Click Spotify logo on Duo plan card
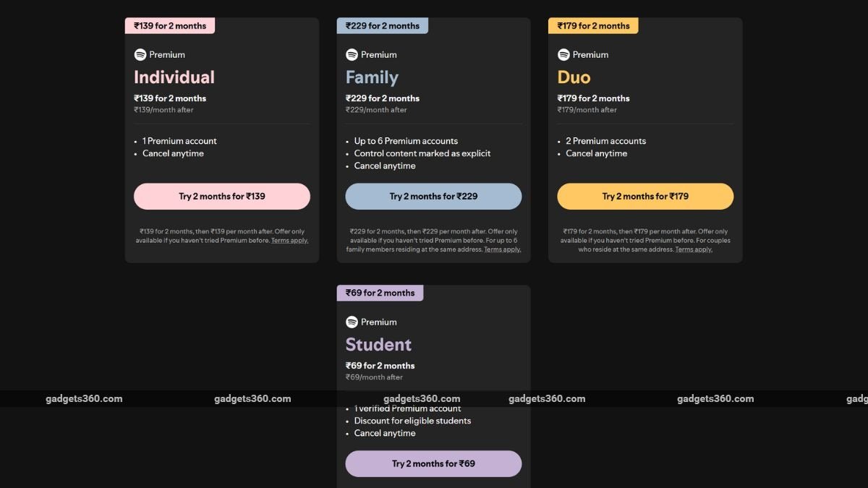The height and width of the screenshot is (488, 868). click(563, 55)
